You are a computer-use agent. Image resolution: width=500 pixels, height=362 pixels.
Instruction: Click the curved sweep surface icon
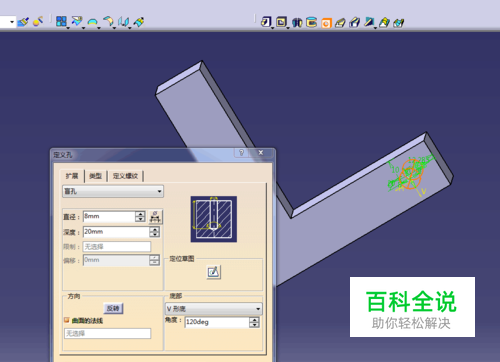tap(108, 22)
